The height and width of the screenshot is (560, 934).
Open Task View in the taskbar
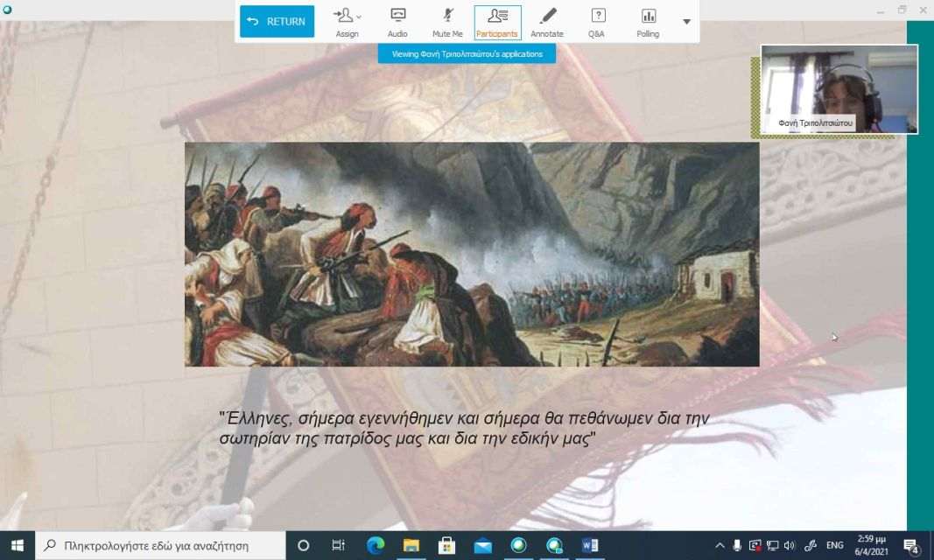[x=338, y=545]
